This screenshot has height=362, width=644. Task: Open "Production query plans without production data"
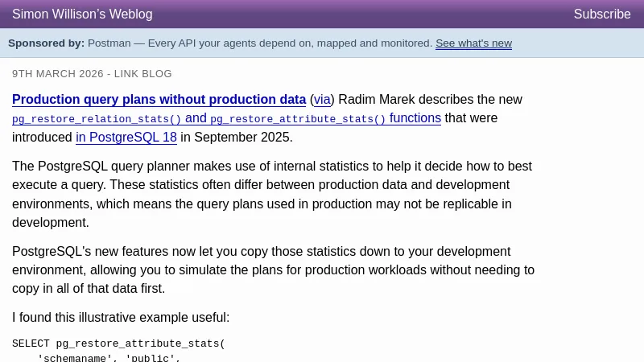159,100
